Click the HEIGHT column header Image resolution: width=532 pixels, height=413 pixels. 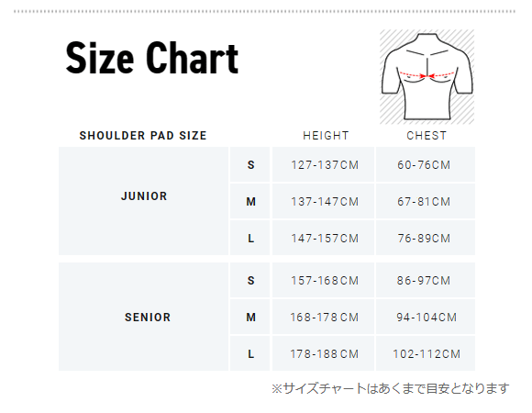[x=326, y=136]
